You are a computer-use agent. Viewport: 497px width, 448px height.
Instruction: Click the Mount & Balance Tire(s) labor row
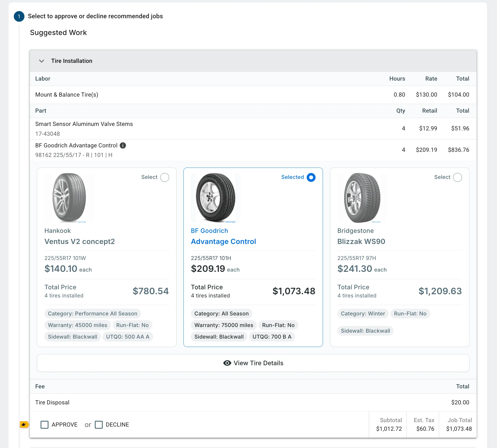[253, 95]
